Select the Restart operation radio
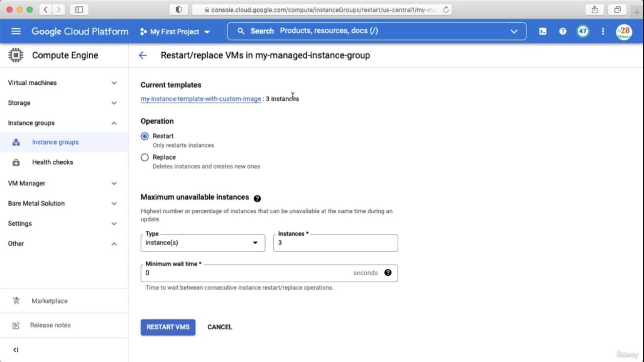Viewport: 644px width, 362px height. 145,136
